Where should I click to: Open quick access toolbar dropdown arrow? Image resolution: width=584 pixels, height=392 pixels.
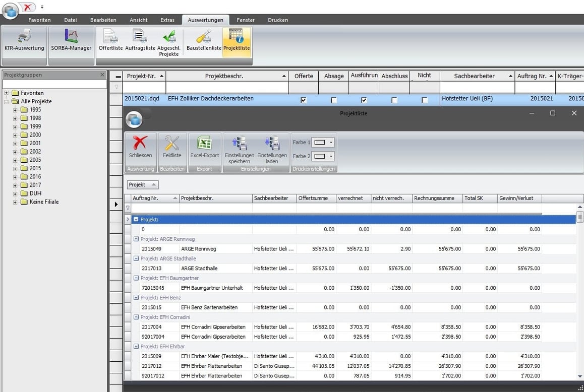pos(42,7)
